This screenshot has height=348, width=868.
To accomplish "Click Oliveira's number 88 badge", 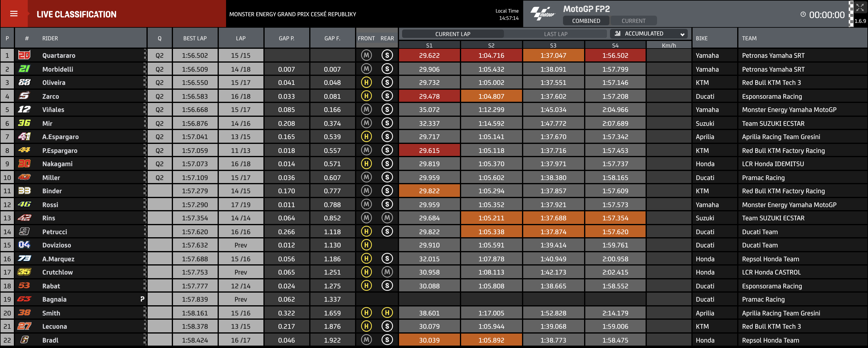I will [x=24, y=82].
